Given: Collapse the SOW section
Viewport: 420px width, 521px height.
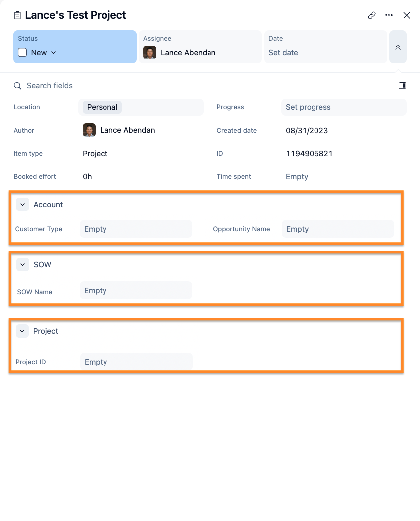Looking at the screenshot, I should click(22, 265).
